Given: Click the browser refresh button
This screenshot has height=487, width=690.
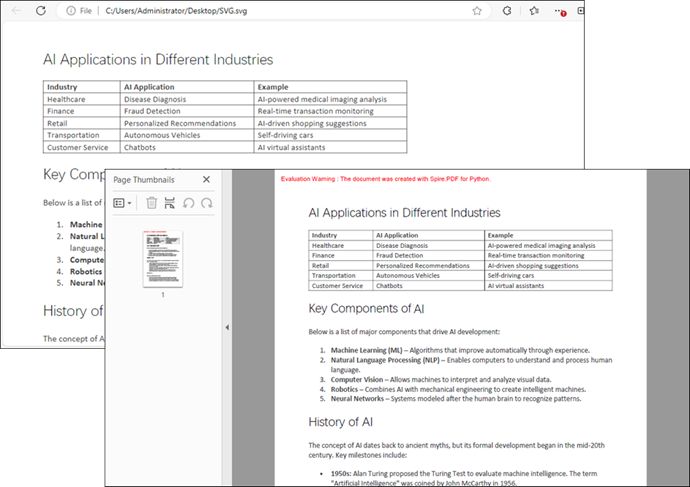Looking at the screenshot, I should coord(41,11).
